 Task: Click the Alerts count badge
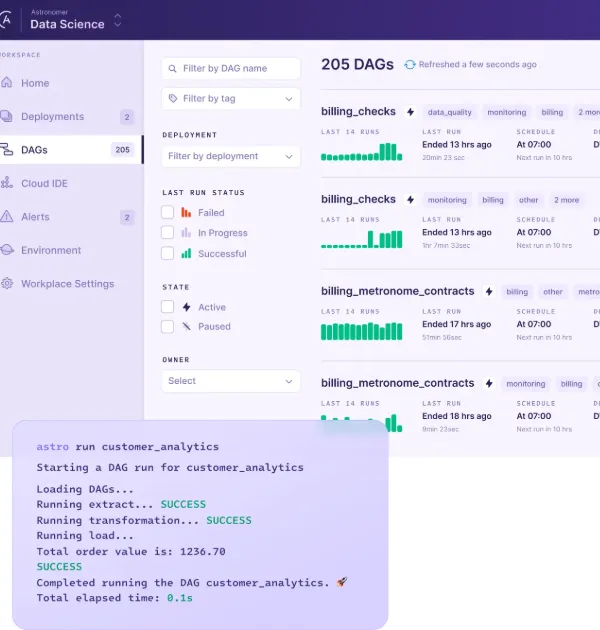click(x=127, y=217)
